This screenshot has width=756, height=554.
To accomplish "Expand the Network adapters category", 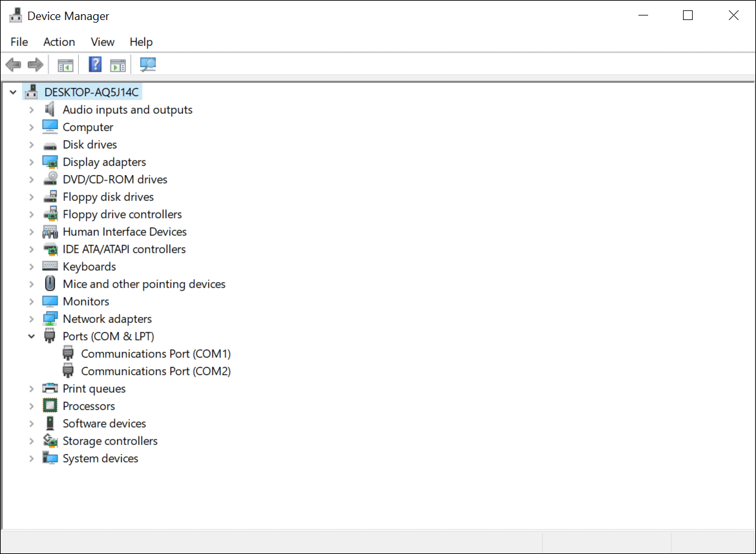I will [31, 319].
